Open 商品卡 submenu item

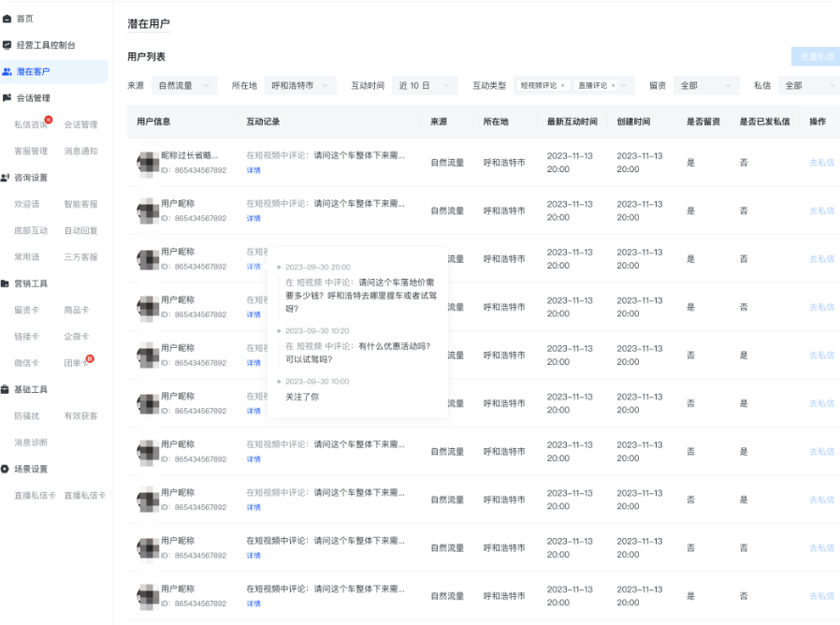(x=77, y=310)
